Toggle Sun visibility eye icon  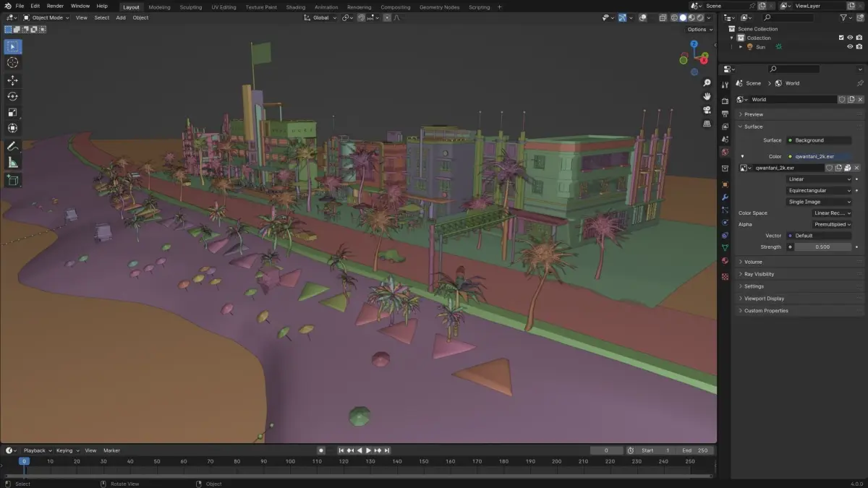[x=850, y=46]
